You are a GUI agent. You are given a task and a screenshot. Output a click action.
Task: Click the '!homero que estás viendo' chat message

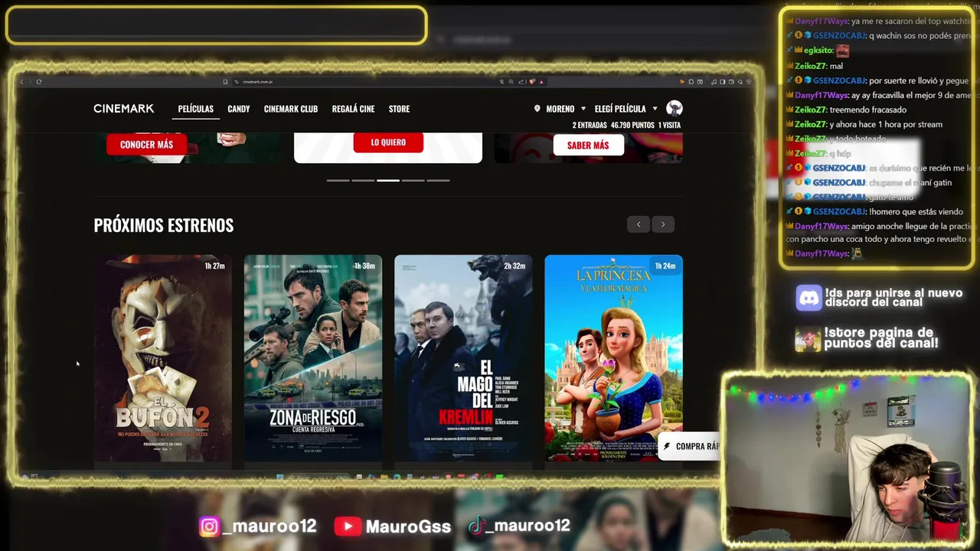point(916,211)
